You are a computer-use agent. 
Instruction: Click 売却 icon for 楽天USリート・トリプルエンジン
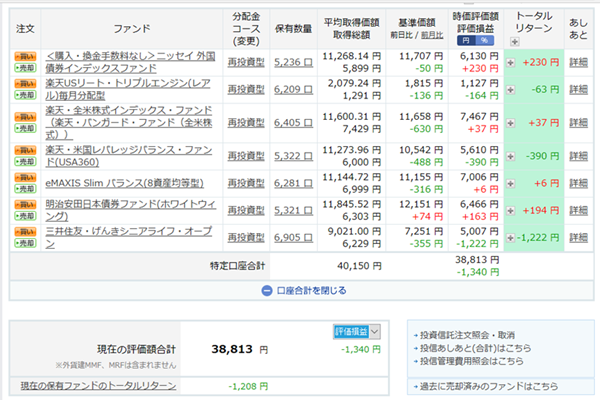24,94
